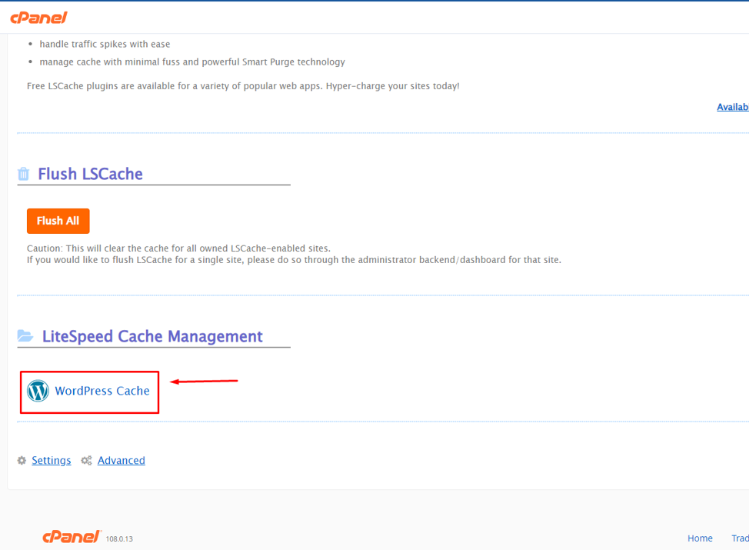Click the gears icon beside Advanced
The width and height of the screenshot is (756, 550).
(x=86, y=460)
